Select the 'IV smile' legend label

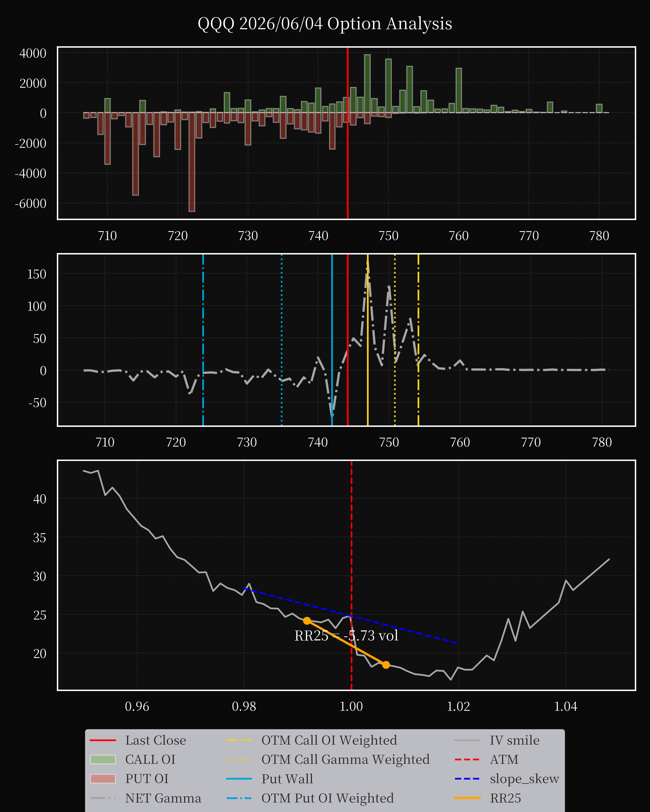(x=515, y=740)
